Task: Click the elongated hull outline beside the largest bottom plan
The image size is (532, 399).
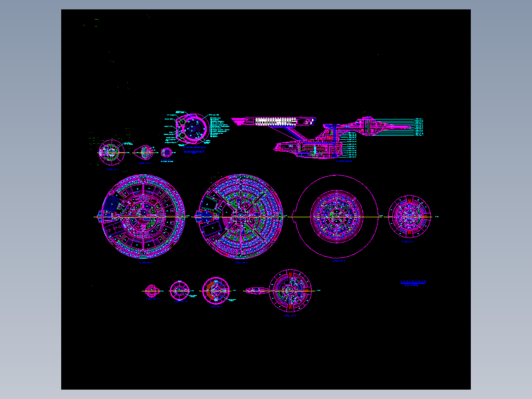Action: click(x=258, y=291)
